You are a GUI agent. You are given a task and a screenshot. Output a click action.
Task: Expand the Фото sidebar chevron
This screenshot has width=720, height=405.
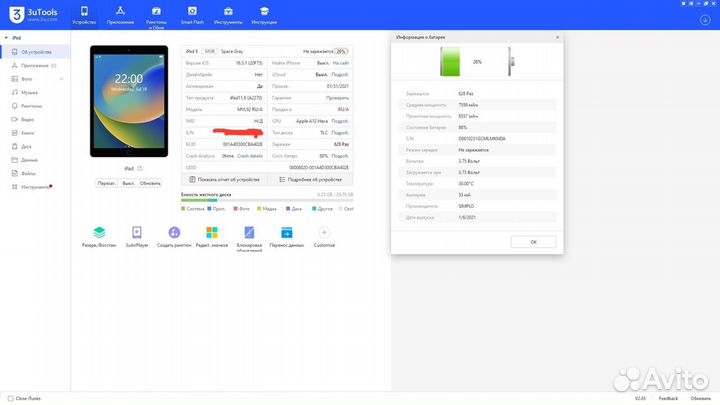pyautogui.click(x=62, y=79)
